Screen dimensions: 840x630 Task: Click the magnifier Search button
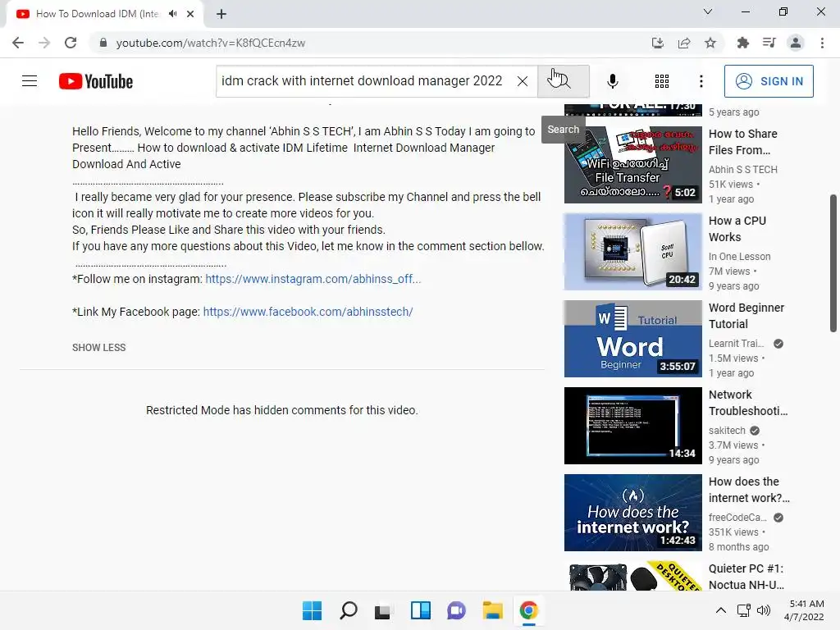(563, 81)
